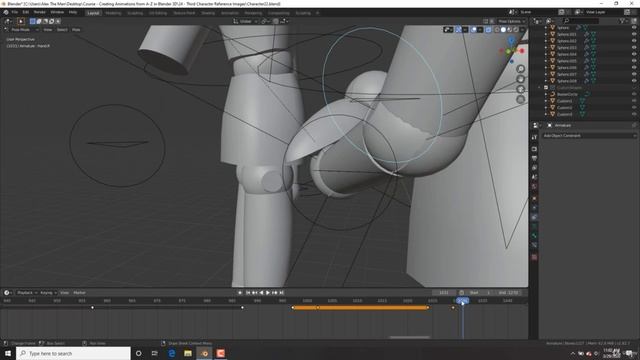640x360 pixels.
Task: Choose the new selection mode icon
Action: click(x=33, y=21)
